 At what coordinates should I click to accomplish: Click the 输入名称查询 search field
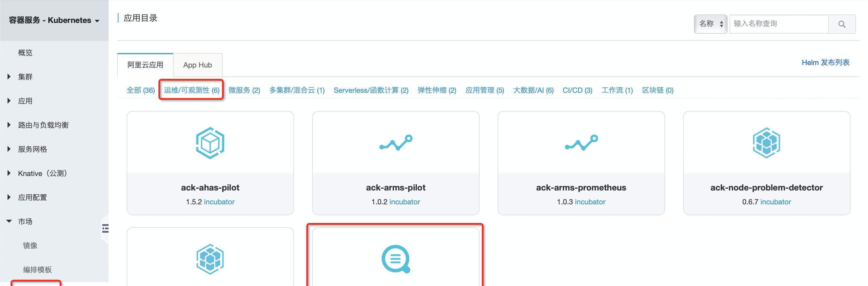click(x=779, y=24)
